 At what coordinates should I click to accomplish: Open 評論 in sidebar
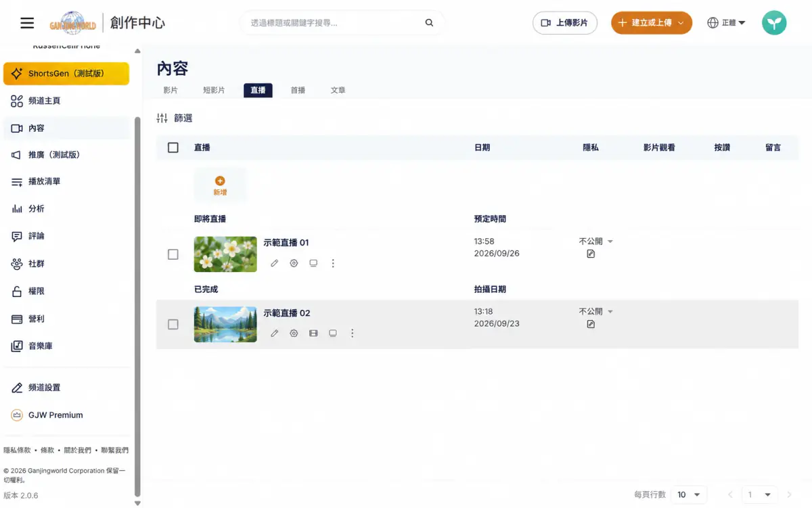(66, 236)
